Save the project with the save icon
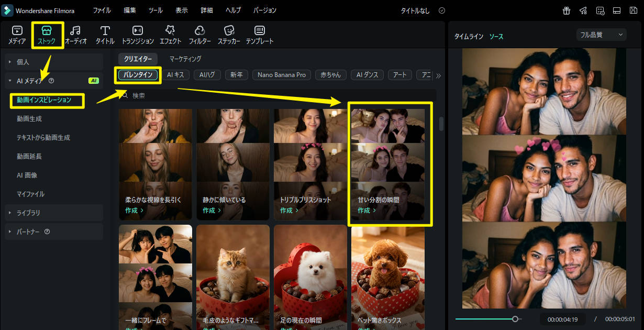 point(634,10)
